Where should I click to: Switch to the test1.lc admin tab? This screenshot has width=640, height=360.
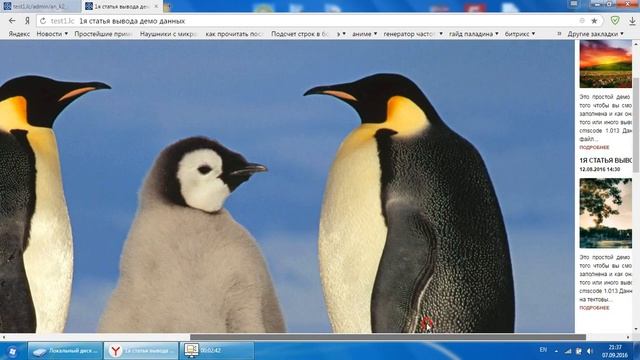tap(40, 7)
